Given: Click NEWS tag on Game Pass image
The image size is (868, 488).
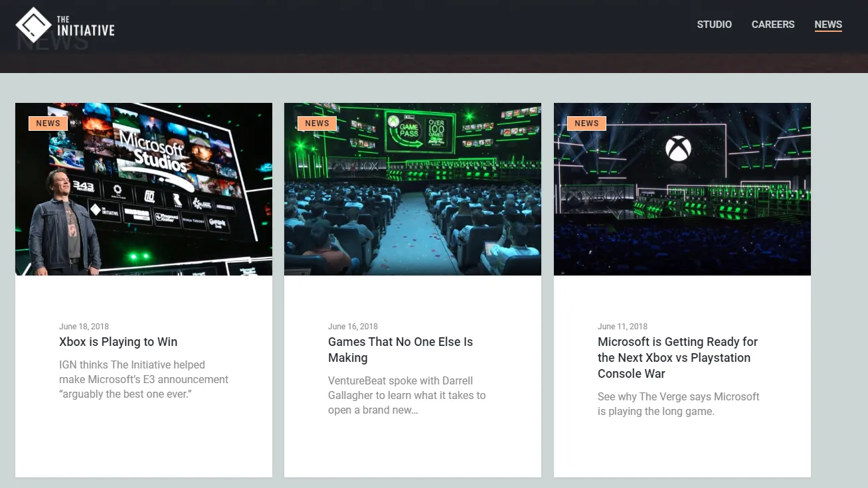Looking at the screenshot, I should click(x=317, y=123).
